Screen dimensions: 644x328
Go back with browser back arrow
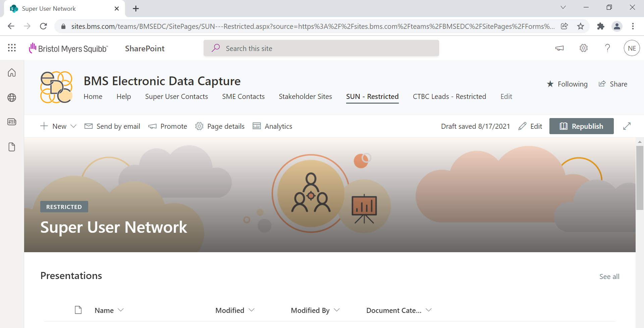11,26
